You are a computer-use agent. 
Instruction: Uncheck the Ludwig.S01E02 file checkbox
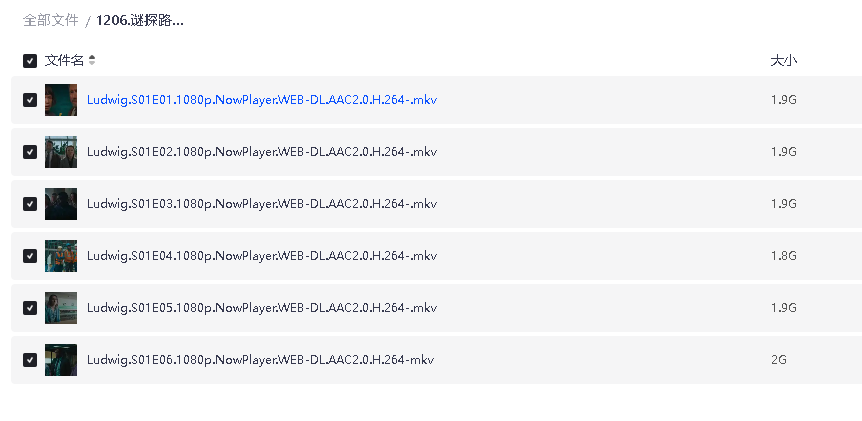[x=30, y=152]
